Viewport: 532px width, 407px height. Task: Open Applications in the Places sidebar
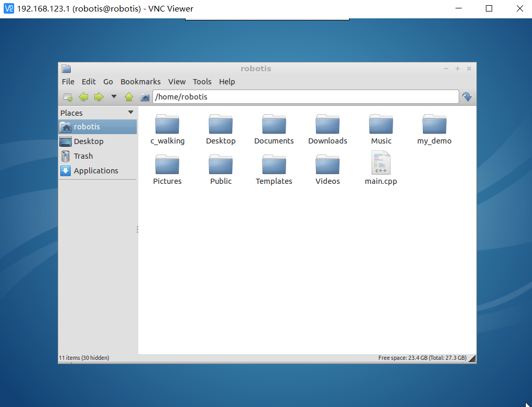(x=95, y=171)
